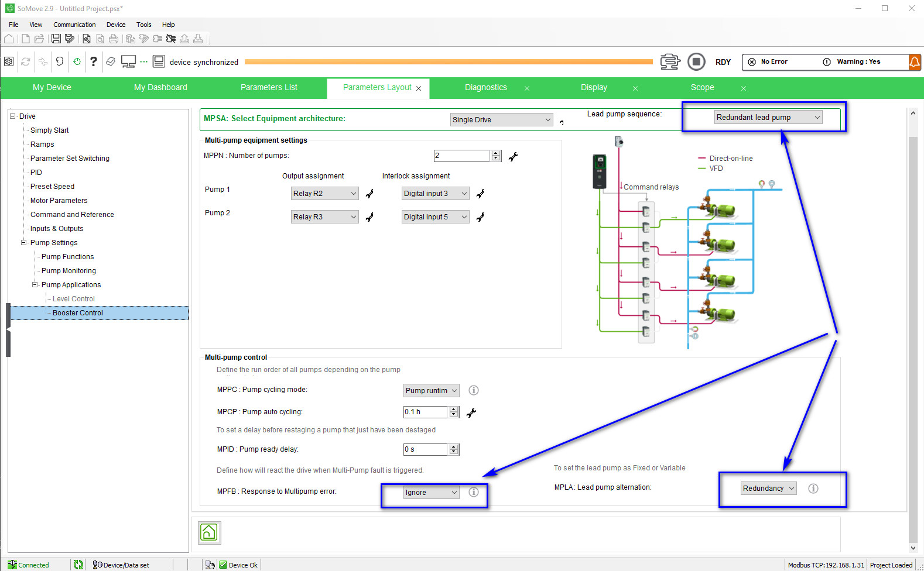
Task: Switch to the Scope tab
Action: coord(702,87)
